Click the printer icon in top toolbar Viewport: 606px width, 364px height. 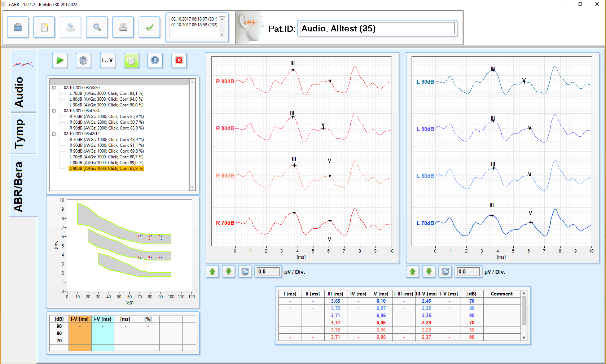click(x=123, y=27)
